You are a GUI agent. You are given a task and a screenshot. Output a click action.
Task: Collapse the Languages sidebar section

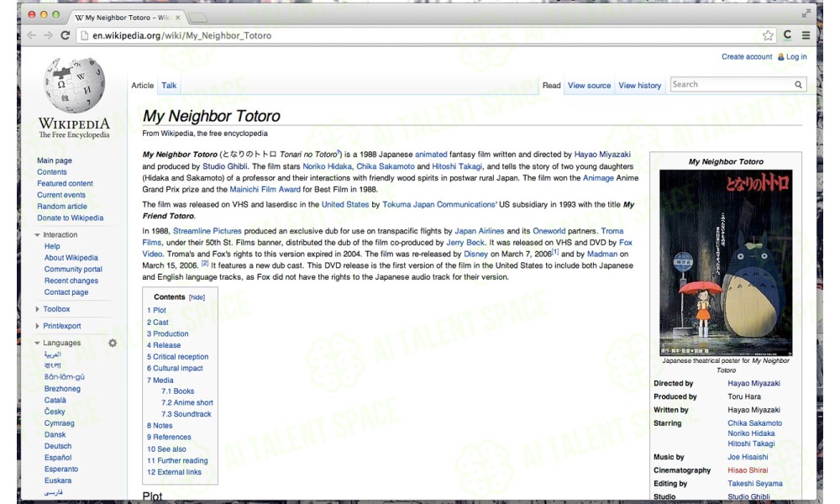tap(38, 343)
